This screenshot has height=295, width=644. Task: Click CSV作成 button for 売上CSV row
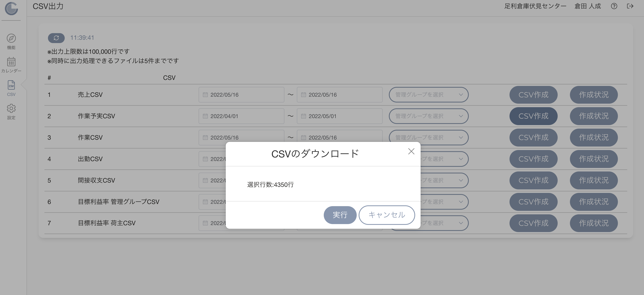pos(533,95)
